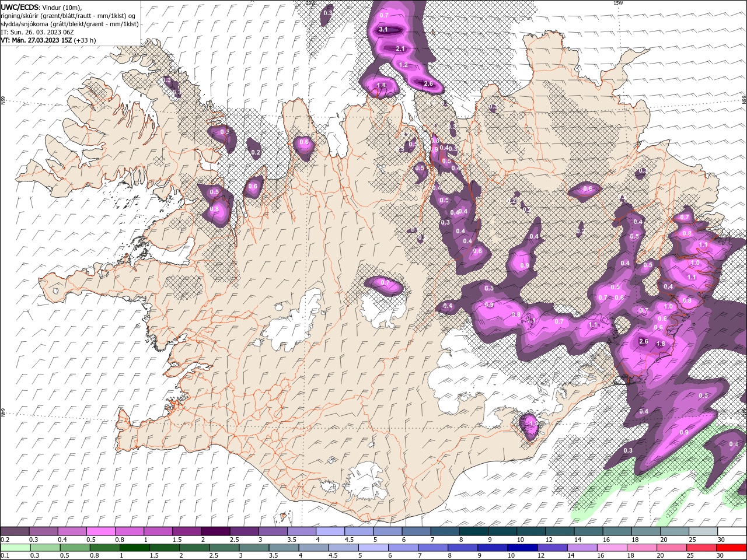Select the light pink bottom-row swatch between 16 and 18
Image resolution: width=747 pixels, height=560 pixels.
click(611, 547)
